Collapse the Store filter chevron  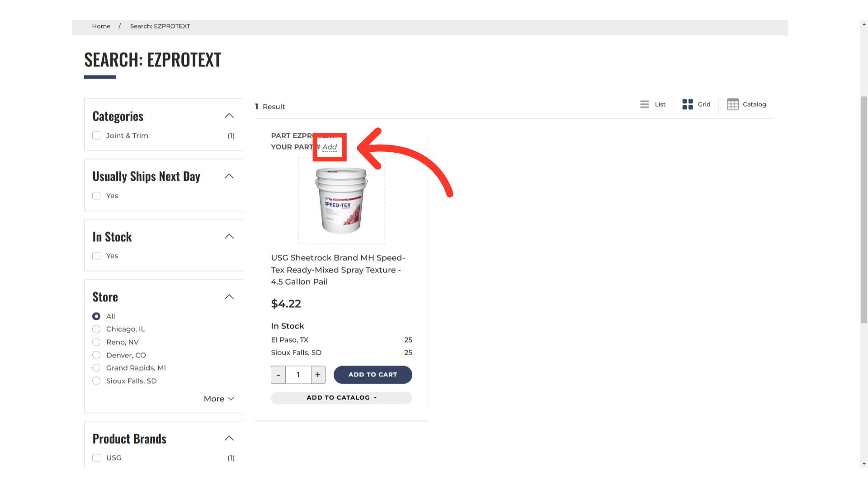[x=229, y=297]
